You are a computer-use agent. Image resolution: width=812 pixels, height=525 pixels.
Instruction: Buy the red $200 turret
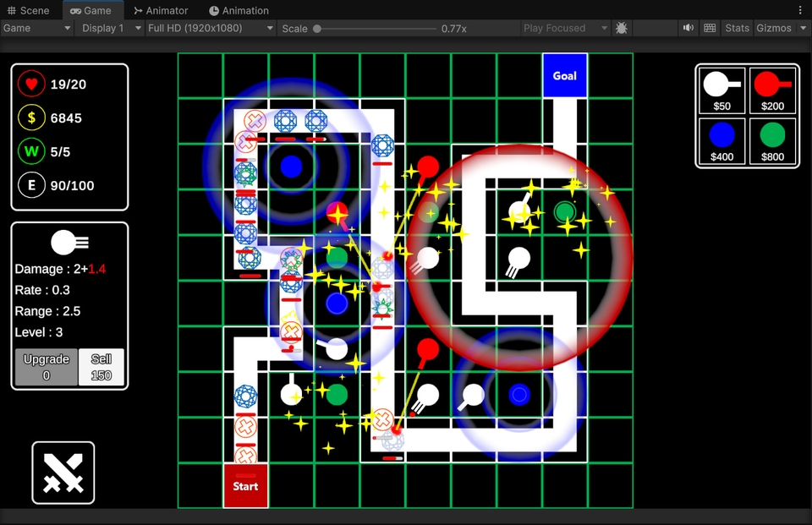pos(772,90)
